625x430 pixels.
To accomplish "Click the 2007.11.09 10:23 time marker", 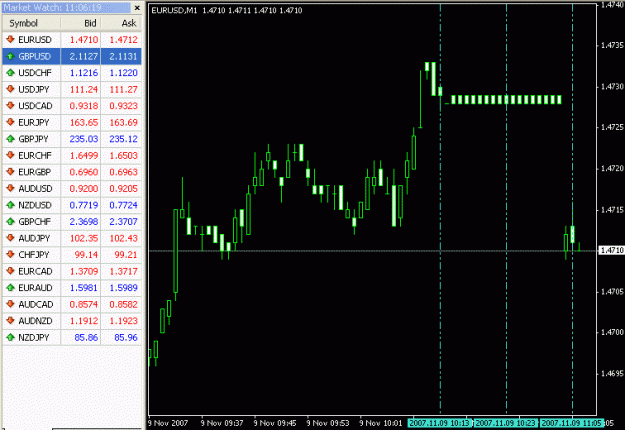I will point(506,423).
